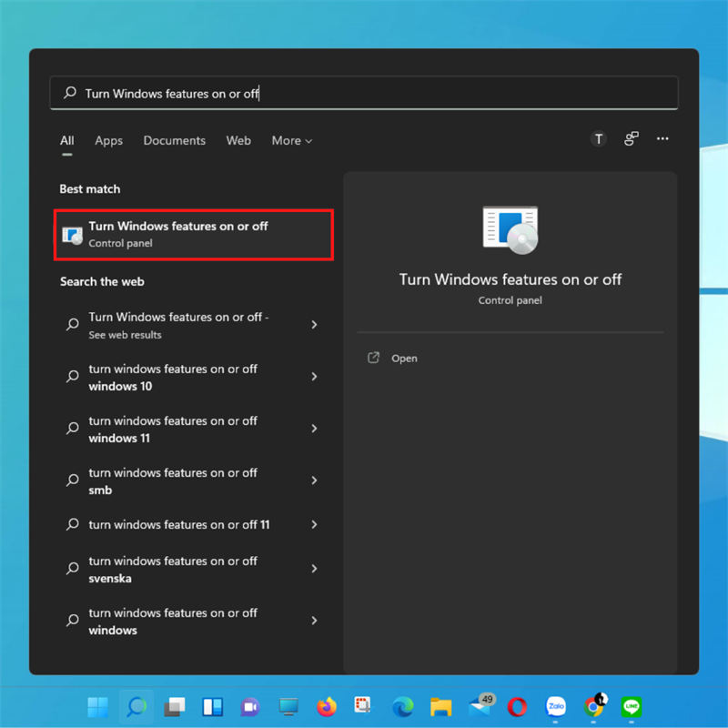Click the search icon inside the search box
This screenshot has width=728, height=728.
tap(70, 93)
